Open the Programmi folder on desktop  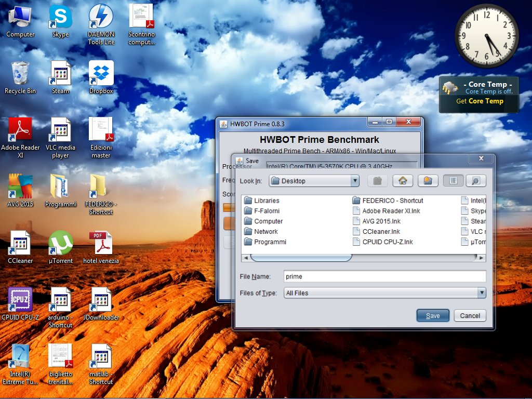pyautogui.click(x=60, y=191)
